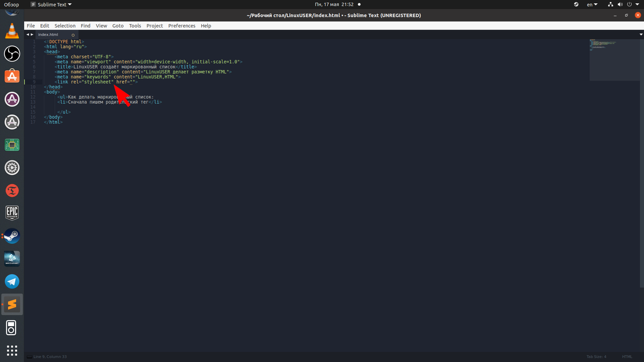Click the closing </ul> tag line
Image resolution: width=644 pixels, height=362 pixels.
tap(64, 112)
